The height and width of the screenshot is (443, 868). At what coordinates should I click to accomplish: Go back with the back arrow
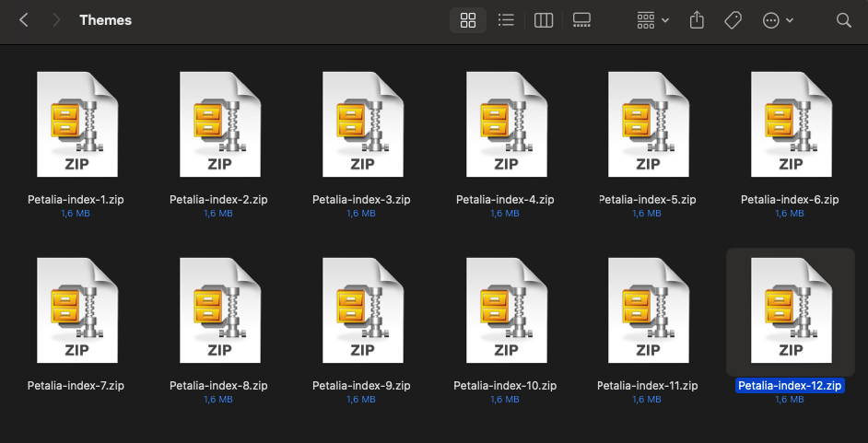pos(23,20)
